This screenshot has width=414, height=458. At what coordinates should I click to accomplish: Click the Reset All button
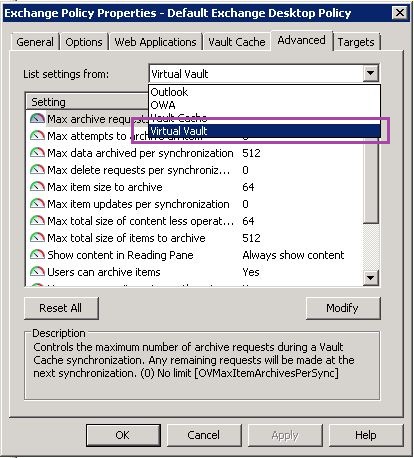(61, 308)
